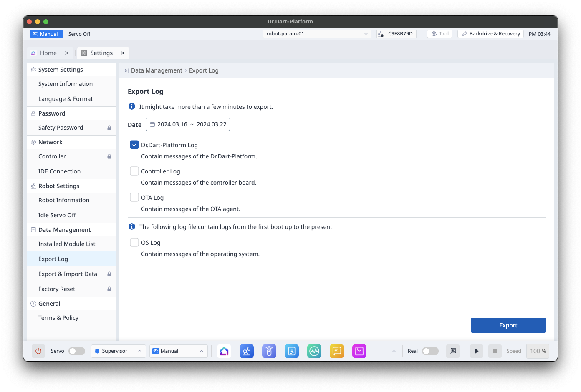Image resolution: width=581 pixels, height=392 pixels.
Task: Uncheck the Dr.Dart-Platform Log checkbox
Action: click(x=134, y=145)
